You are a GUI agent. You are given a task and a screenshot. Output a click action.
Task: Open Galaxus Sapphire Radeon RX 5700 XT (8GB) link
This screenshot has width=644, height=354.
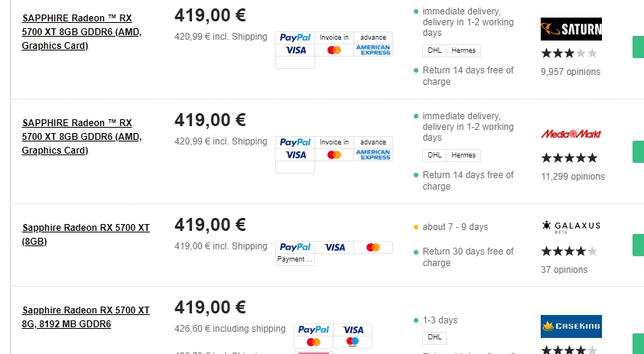pyautogui.click(x=86, y=235)
